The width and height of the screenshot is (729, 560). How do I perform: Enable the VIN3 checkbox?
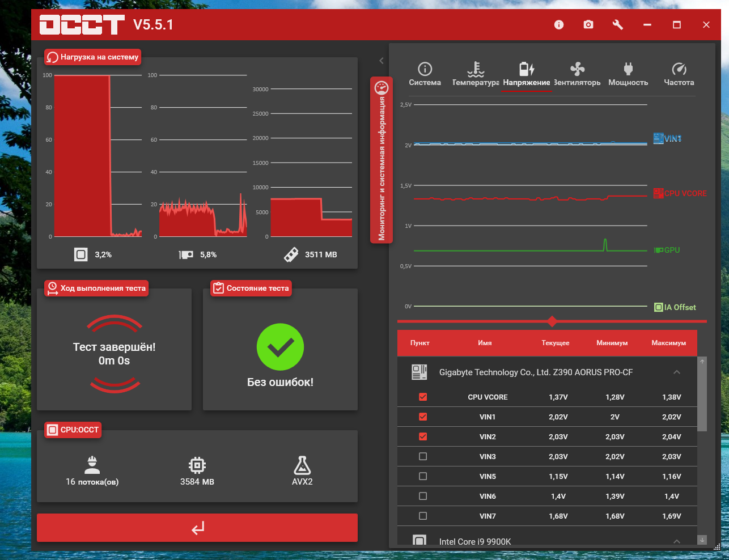click(423, 456)
